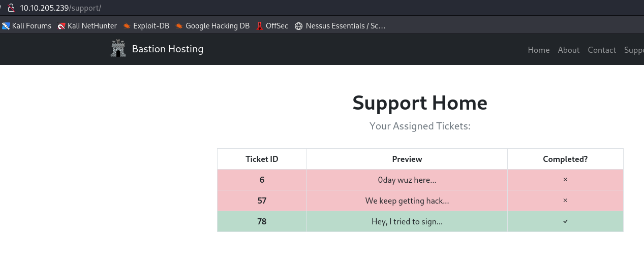The image size is (644, 266).
Task: Click the "Hey, I tried to sign..." preview
Action: tap(407, 221)
